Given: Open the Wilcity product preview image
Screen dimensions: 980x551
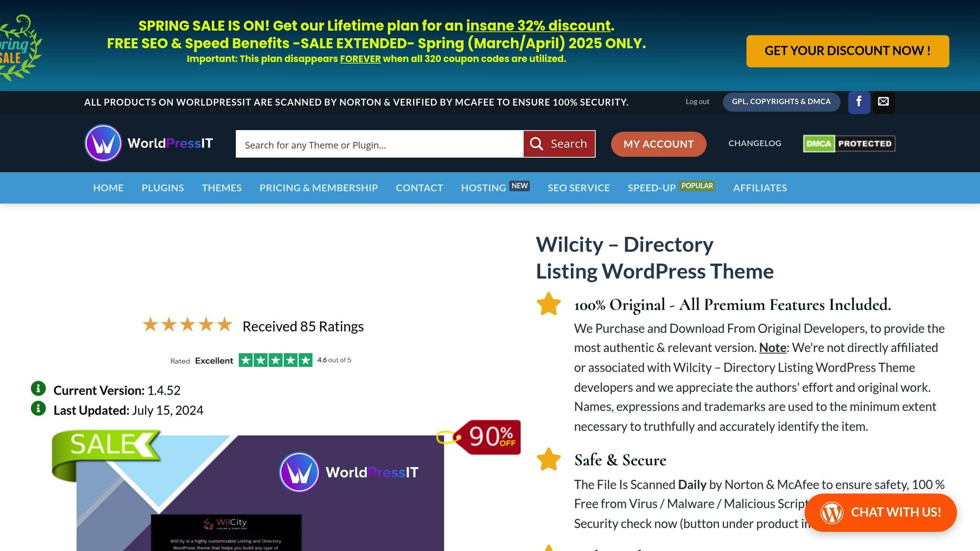Looking at the screenshot, I should tap(260, 493).
